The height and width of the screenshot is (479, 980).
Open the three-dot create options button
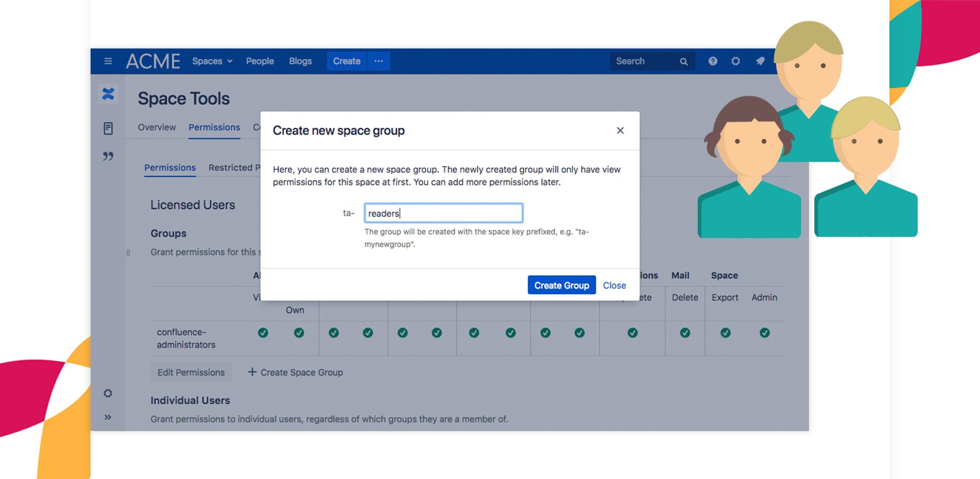[x=379, y=61]
